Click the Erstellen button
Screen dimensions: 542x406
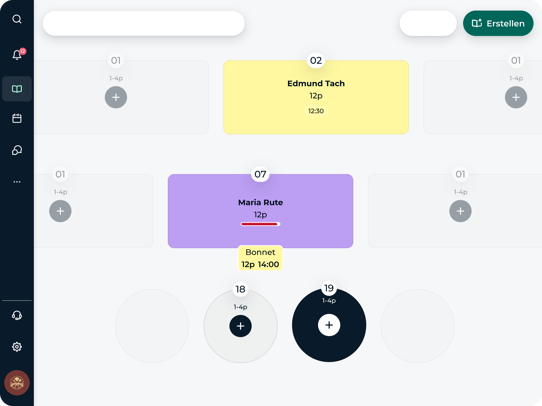coord(498,23)
